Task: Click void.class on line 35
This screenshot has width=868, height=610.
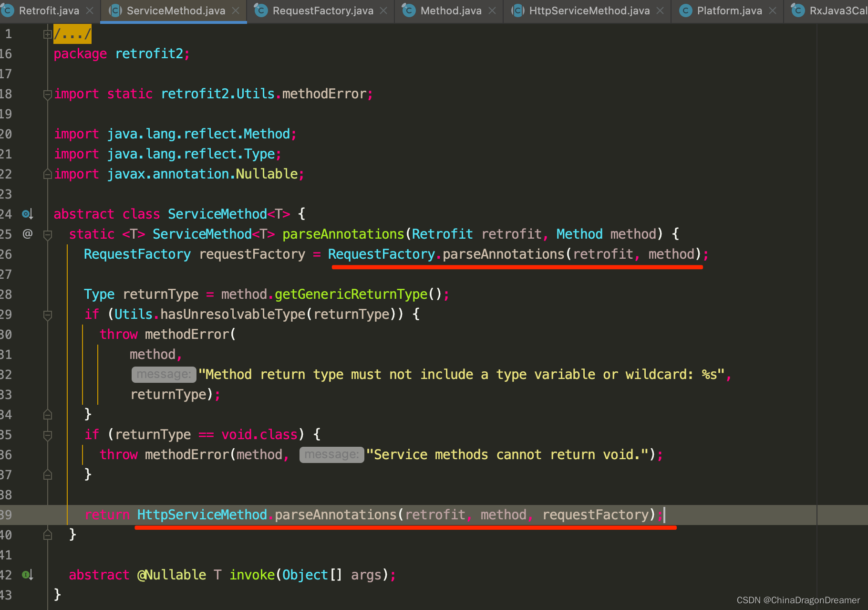Action: [x=259, y=434]
